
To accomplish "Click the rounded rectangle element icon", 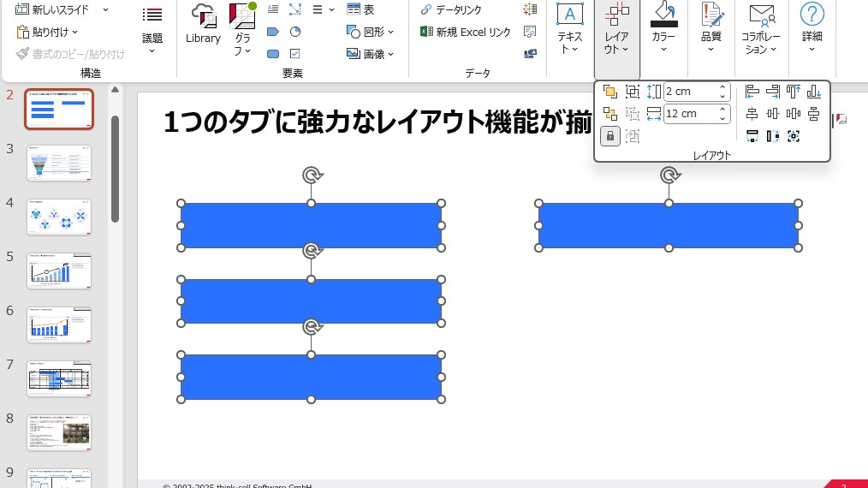I will pyautogui.click(x=273, y=53).
